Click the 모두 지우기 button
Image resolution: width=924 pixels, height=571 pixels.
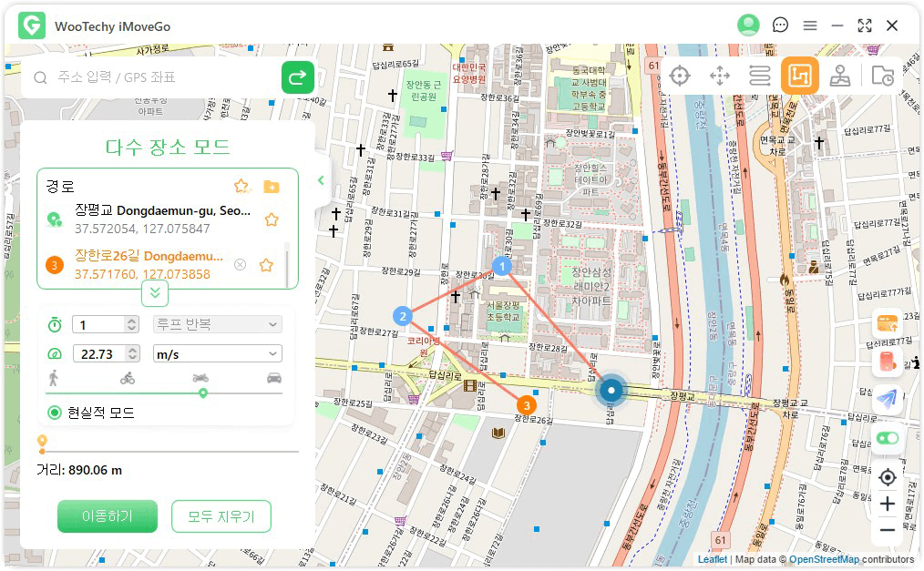coord(221,516)
